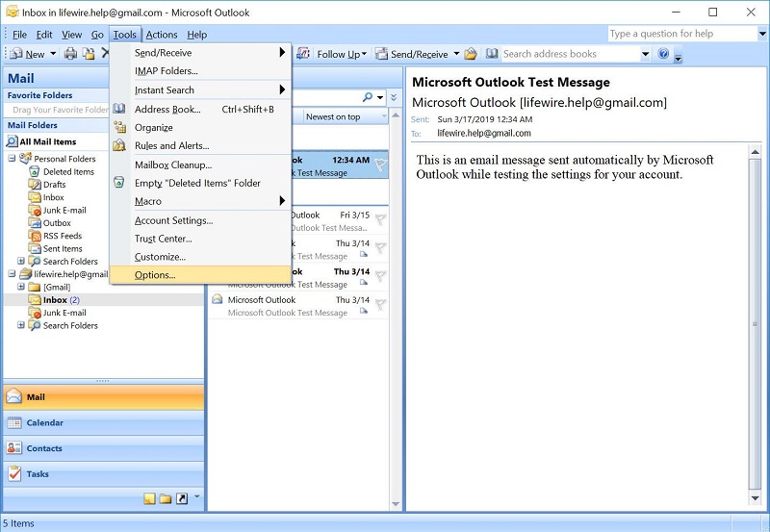
Task: Click the Mail navigation pane button
Action: (x=104, y=397)
